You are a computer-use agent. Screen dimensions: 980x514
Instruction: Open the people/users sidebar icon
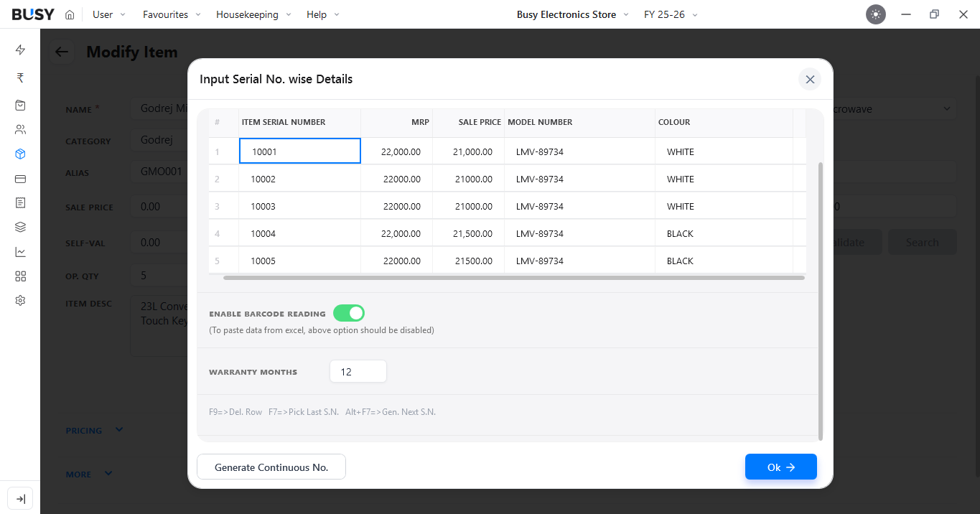(20, 130)
